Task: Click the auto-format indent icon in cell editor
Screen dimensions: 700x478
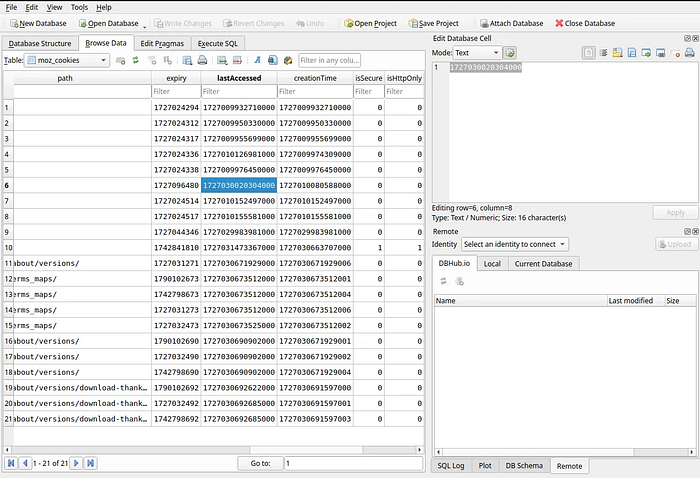Action: (x=604, y=53)
